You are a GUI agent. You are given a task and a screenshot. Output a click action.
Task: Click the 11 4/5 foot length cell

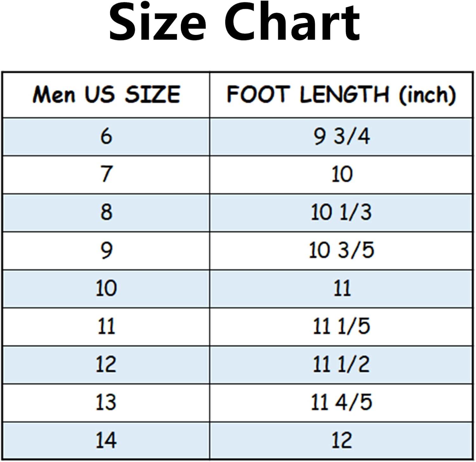click(341, 402)
